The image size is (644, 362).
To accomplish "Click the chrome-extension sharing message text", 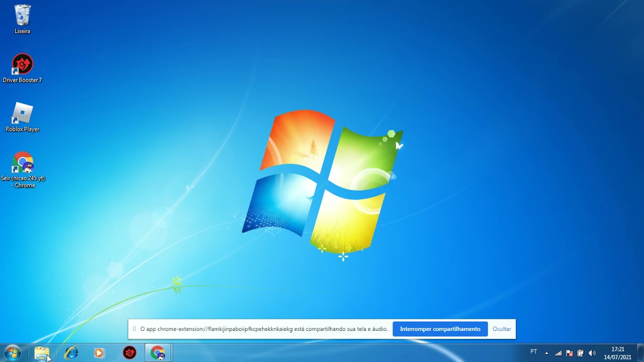I will click(x=264, y=329).
